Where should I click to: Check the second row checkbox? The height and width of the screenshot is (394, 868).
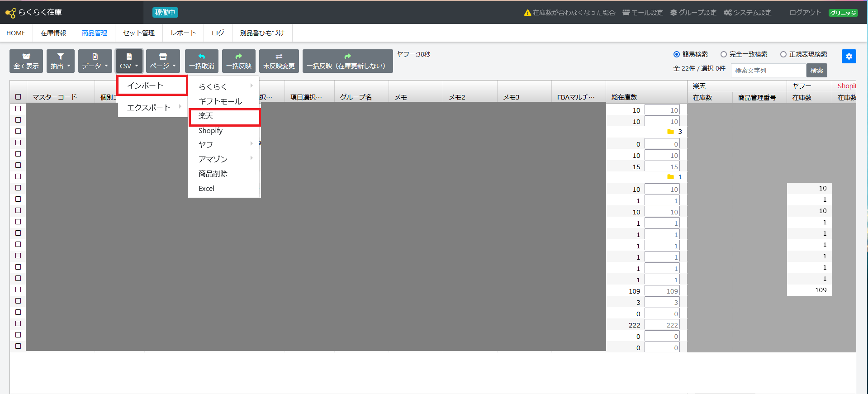[18, 120]
